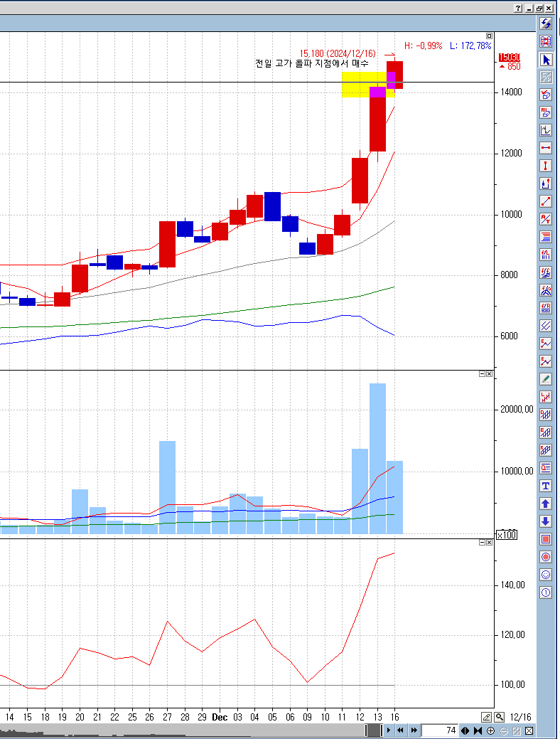The width and height of the screenshot is (560, 739).
Task: Select the diagonal trendline tool
Action: click(546, 201)
